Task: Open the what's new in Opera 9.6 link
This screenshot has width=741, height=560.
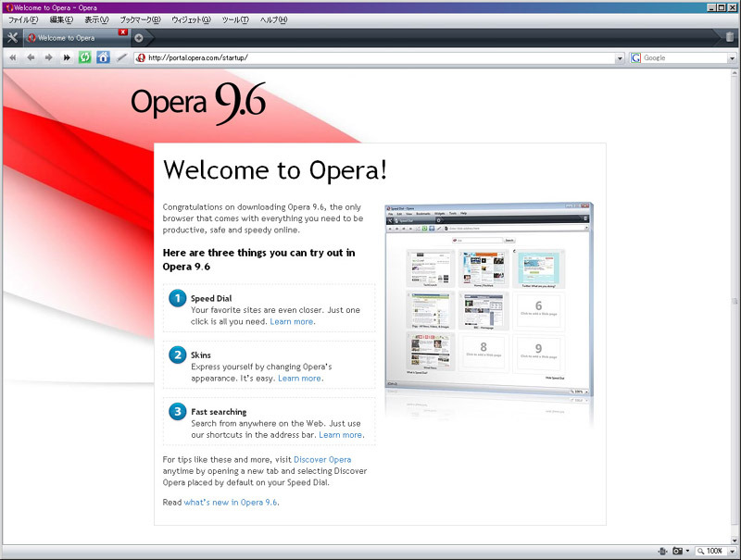Action: click(x=230, y=502)
